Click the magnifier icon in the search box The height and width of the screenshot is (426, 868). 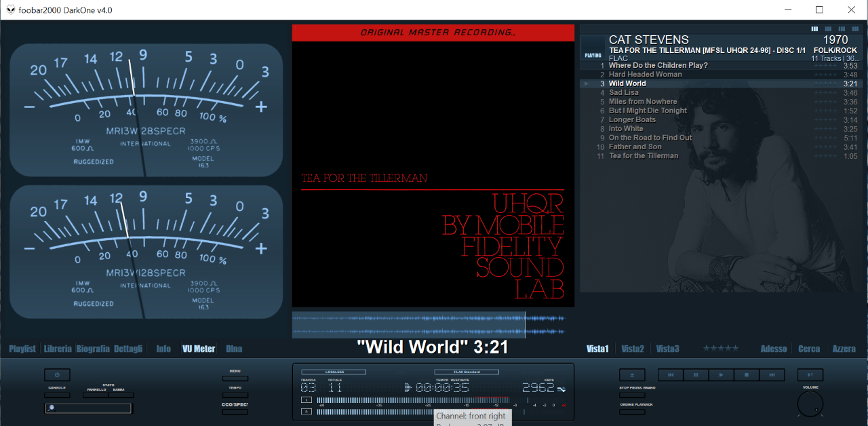[x=51, y=408]
